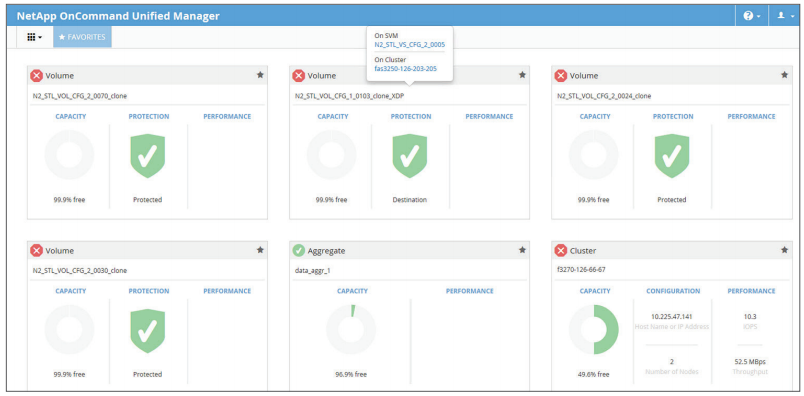Click volume name N2_STL_VOL_CFG_1_0103_clone_XDP
The width and height of the screenshot is (804, 396).
pos(349,96)
